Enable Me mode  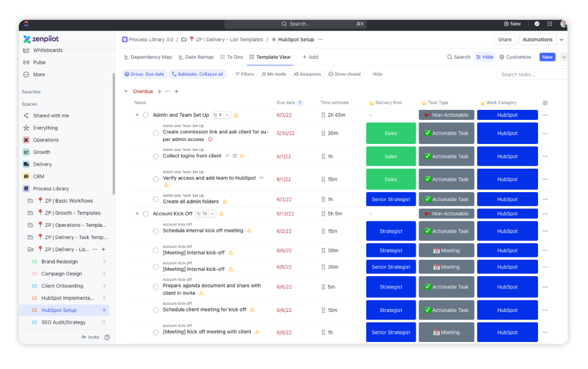point(274,74)
